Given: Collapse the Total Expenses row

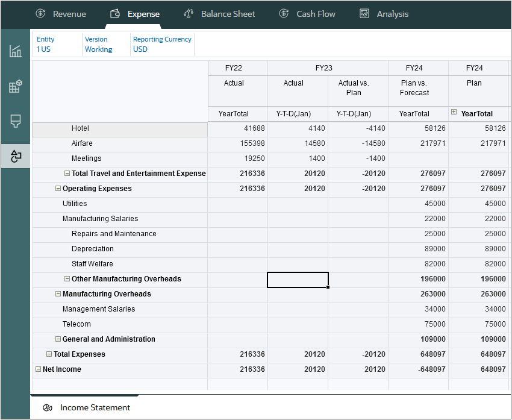Looking at the screenshot, I should (x=49, y=354).
